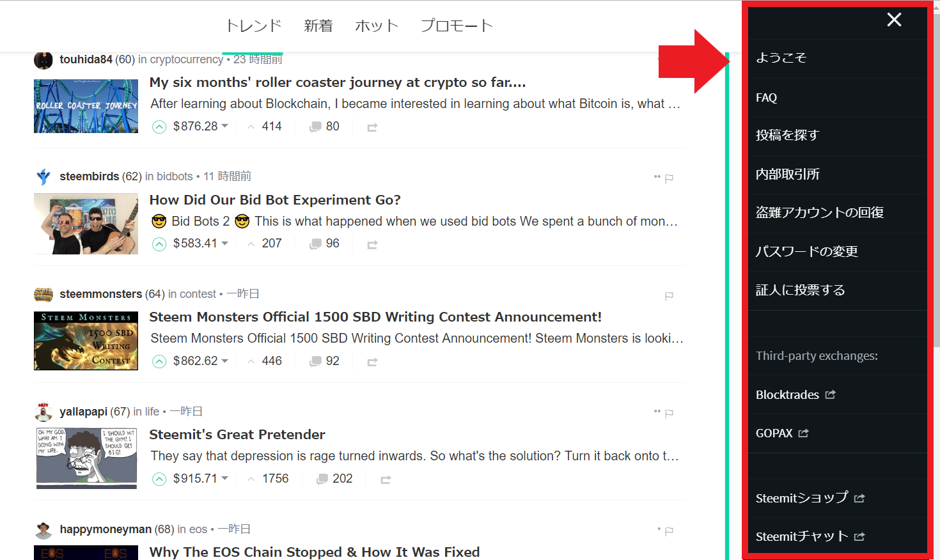This screenshot has height=560, width=940.
Task: Show voters list for 1756 votes
Action: [269, 479]
